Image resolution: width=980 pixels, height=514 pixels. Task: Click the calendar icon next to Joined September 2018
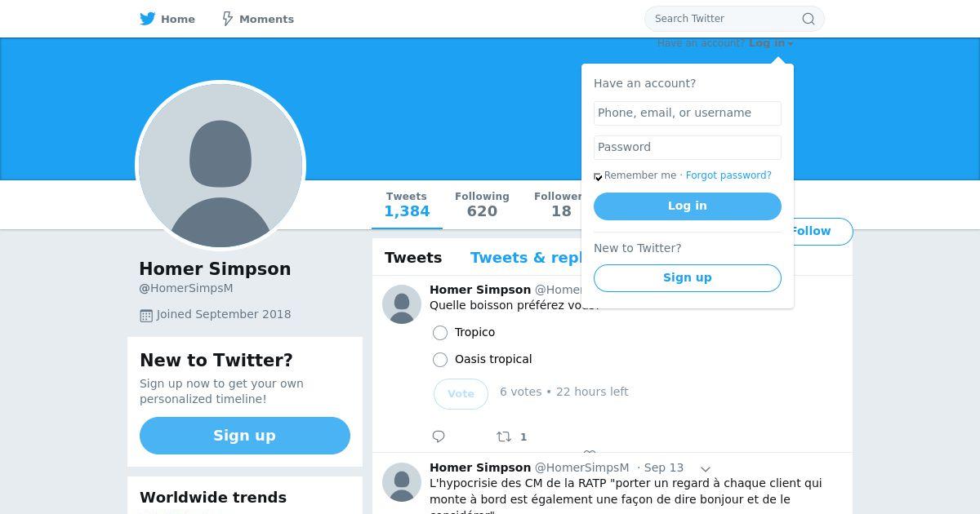146,315
